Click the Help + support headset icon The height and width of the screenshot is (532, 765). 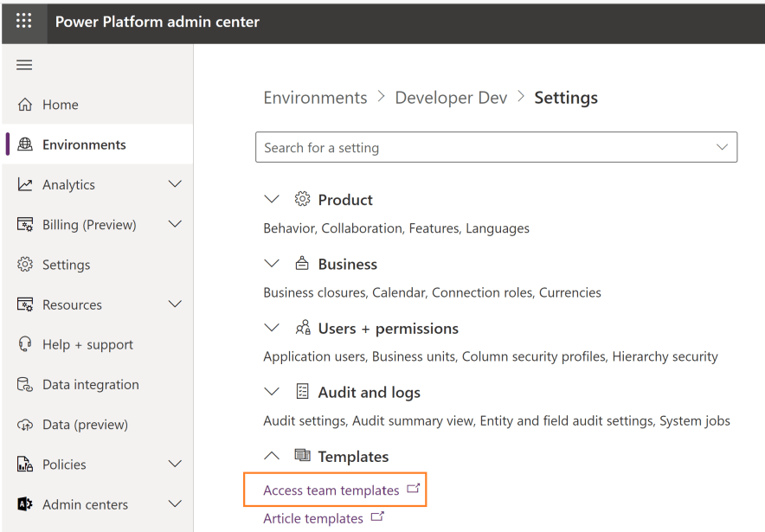coord(25,344)
